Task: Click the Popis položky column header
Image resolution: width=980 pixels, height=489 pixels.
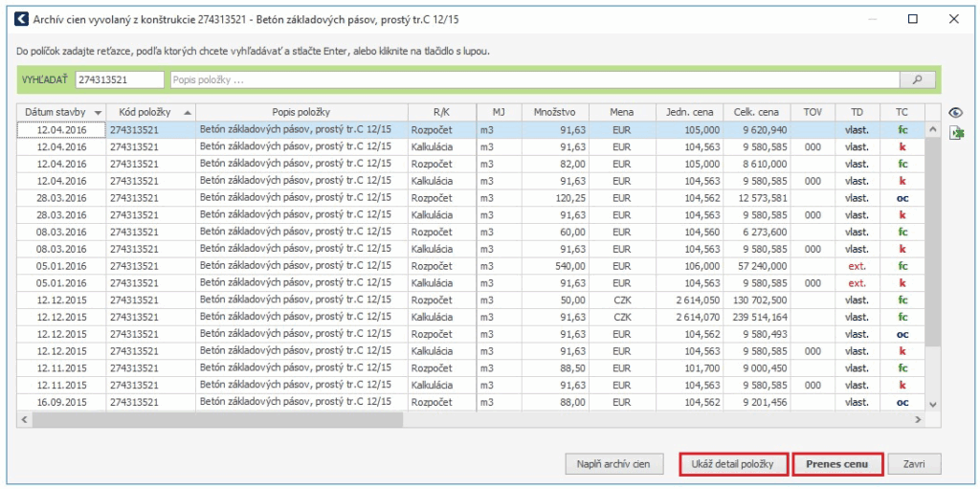Action: (x=301, y=112)
